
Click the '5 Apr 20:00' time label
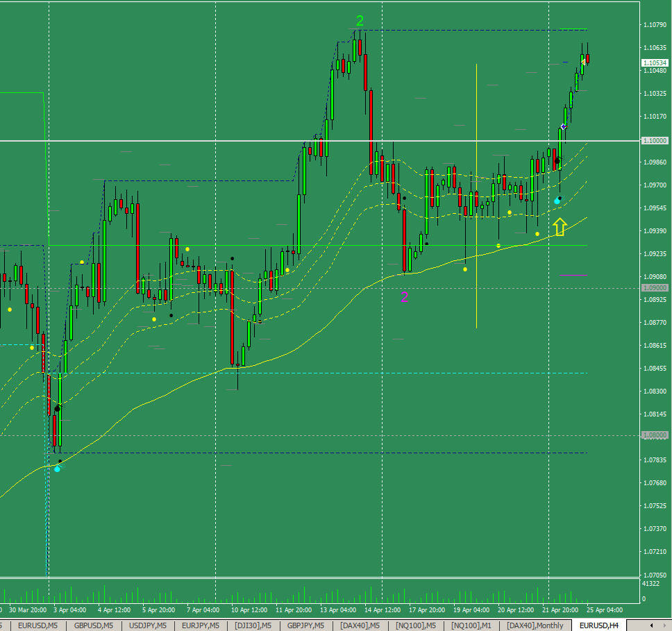[158, 609]
